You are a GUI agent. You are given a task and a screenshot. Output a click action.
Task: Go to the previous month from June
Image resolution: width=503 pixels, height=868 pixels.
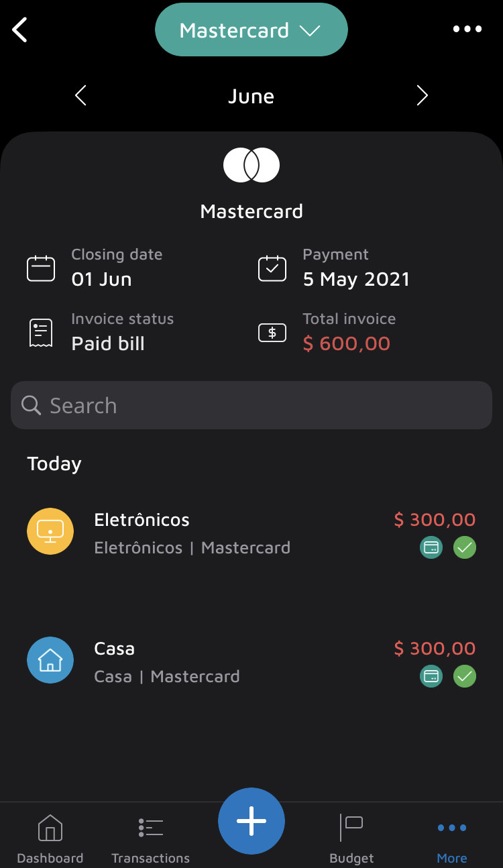coord(80,96)
